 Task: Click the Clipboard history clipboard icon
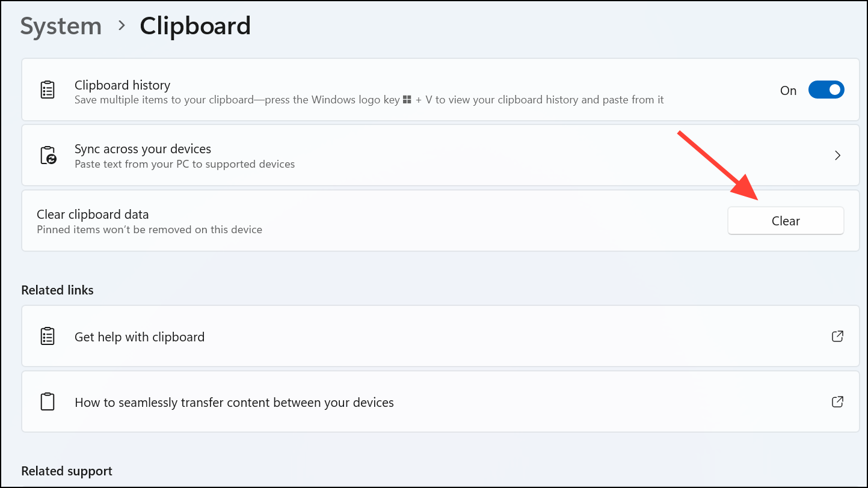pos(47,89)
